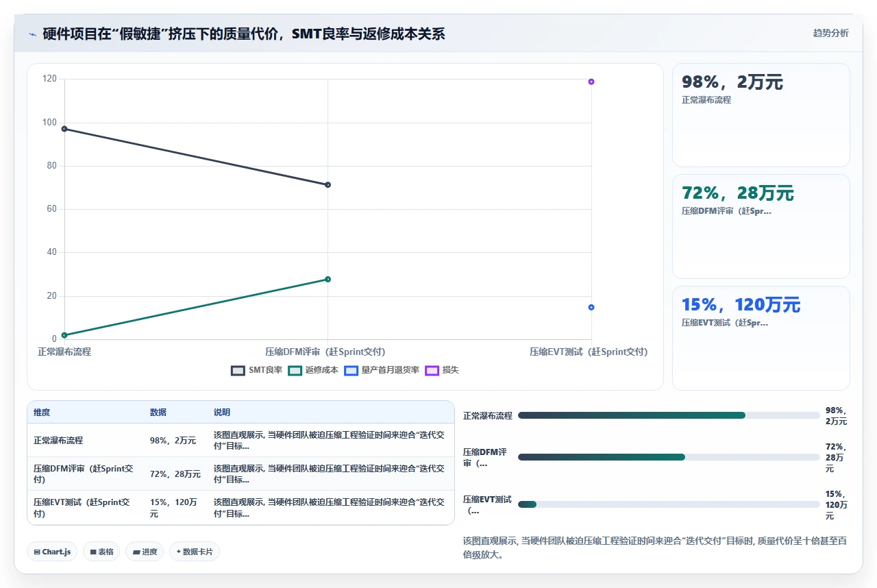The height and width of the screenshot is (588, 877).
Task: Click the 维度 table column header
Action: click(x=42, y=413)
